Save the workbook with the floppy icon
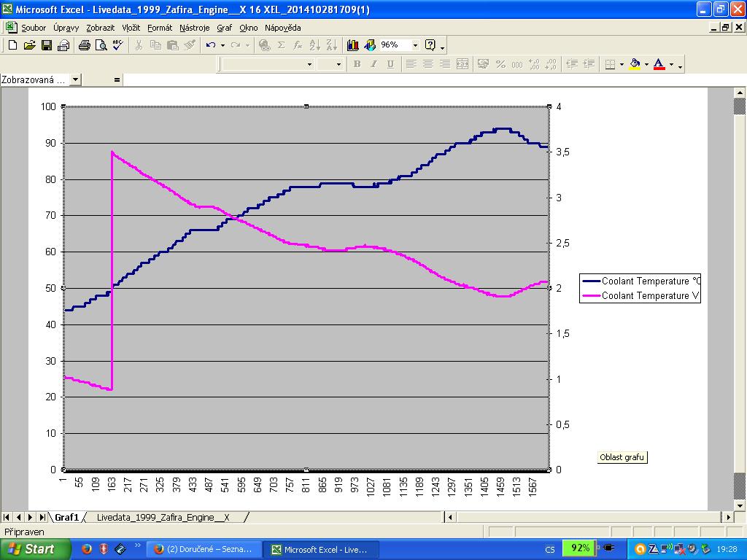Screen dimensions: 747x560 [46, 45]
